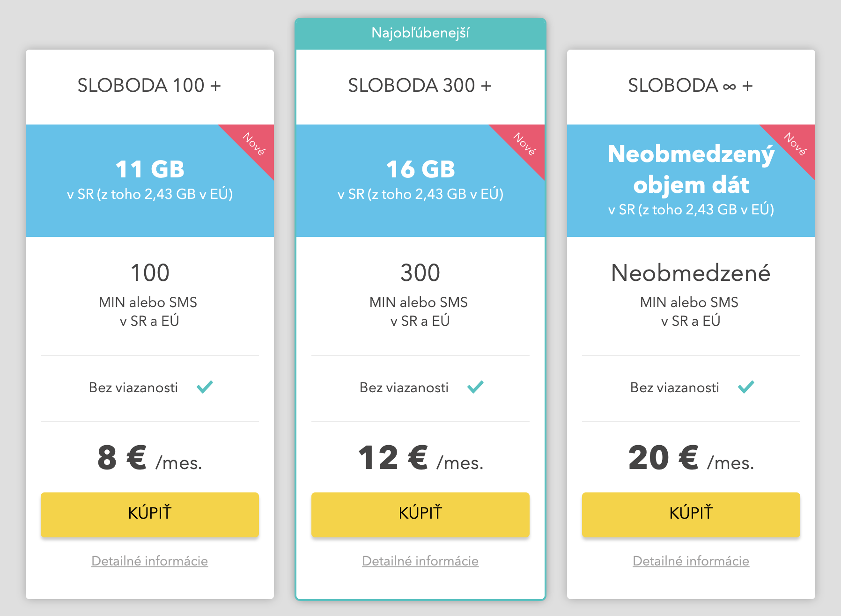Click the checkmark beside Bez viazanosti in 12 € plan

click(475, 387)
